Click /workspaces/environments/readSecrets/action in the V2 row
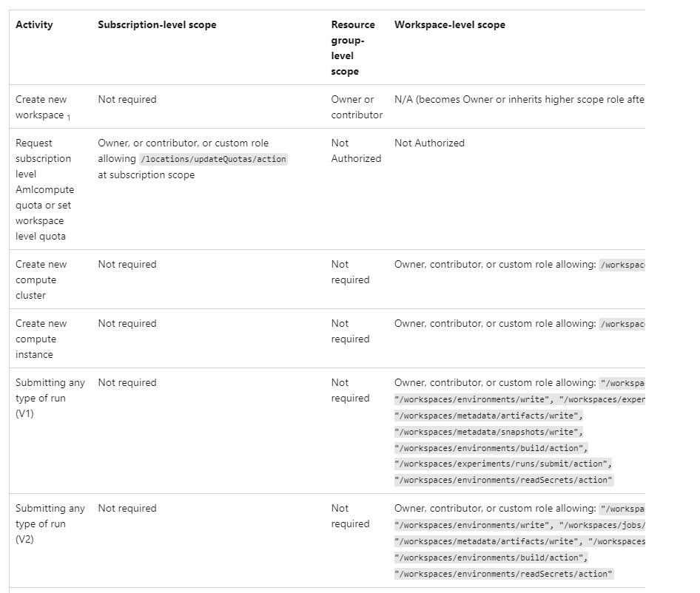 (504, 574)
